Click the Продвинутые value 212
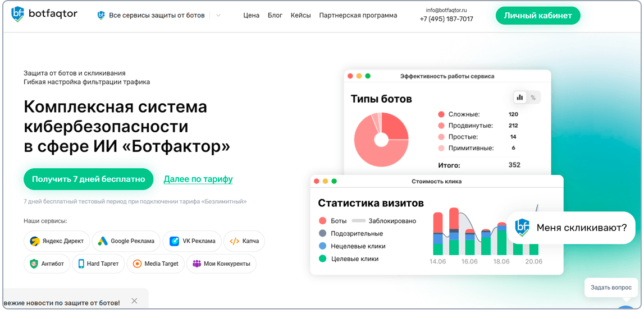 pos(513,126)
